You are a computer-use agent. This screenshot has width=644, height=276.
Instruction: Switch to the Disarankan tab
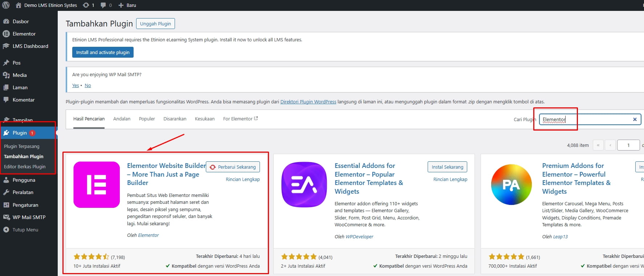coord(175,119)
